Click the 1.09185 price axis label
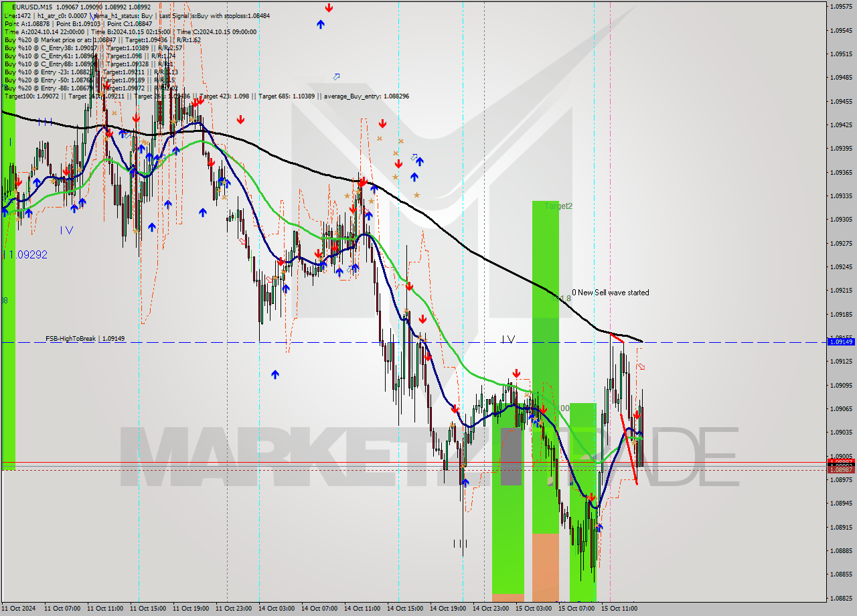The image size is (857, 616). click(842, 314)
